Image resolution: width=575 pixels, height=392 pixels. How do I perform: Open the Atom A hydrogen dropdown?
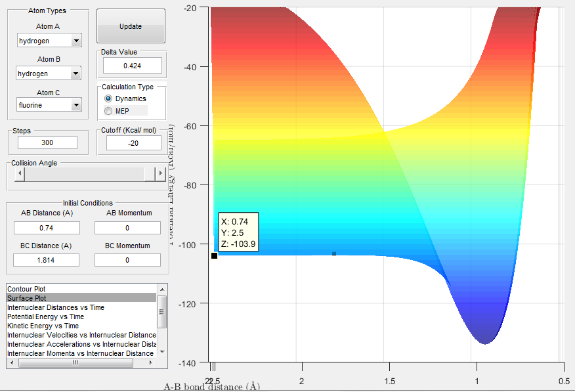tap(49, 41)
